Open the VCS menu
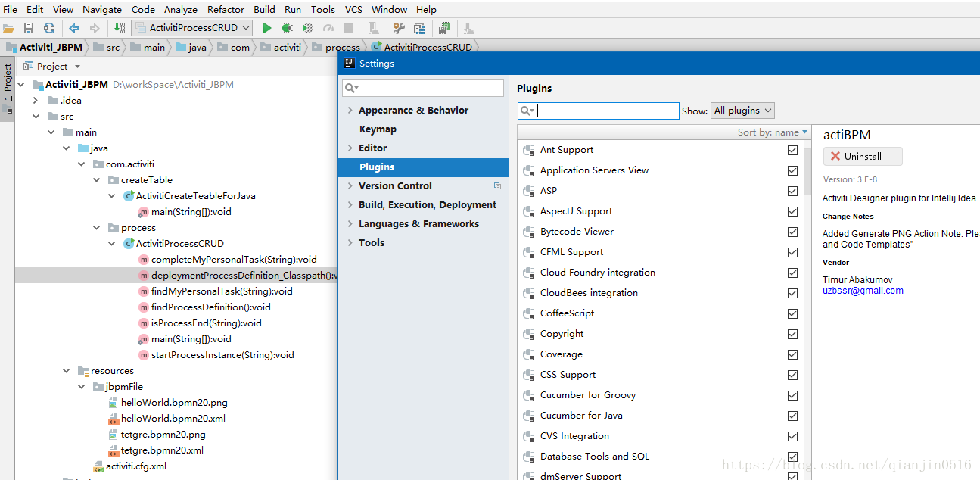 coord(353,10)
